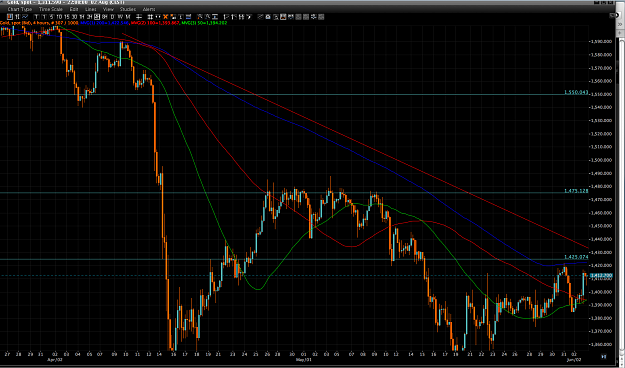Select the 1,425.074 horizontal line label
Image resolution: width=625 pixels, height=368 pixels.
coord(576,257)
